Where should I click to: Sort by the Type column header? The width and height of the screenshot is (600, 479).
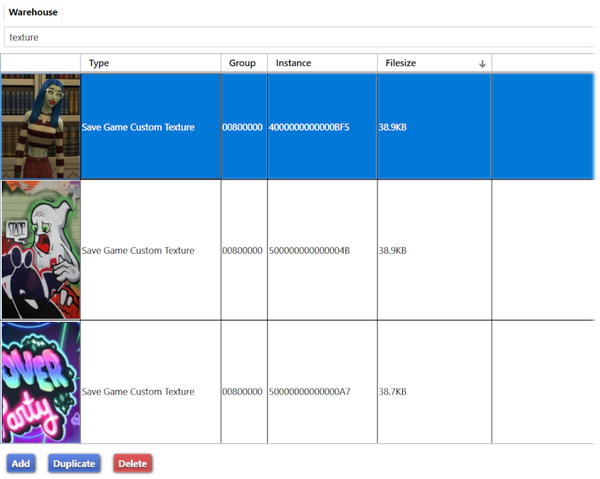pyautogui.click(x=150, y=63)
